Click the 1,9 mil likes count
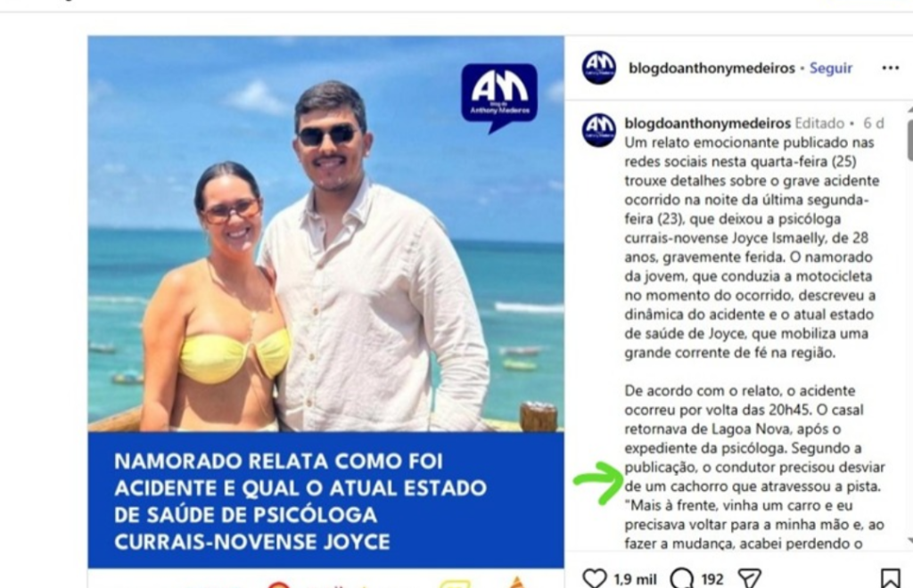This screenshot has height=588, width=913. pyautogui.click(x=635, y=579)
